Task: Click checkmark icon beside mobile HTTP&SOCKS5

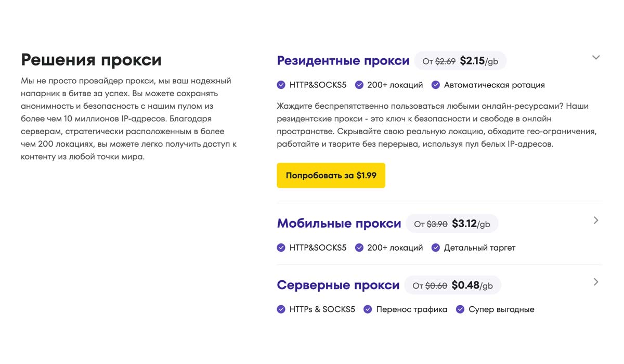Action: (281, 248)
